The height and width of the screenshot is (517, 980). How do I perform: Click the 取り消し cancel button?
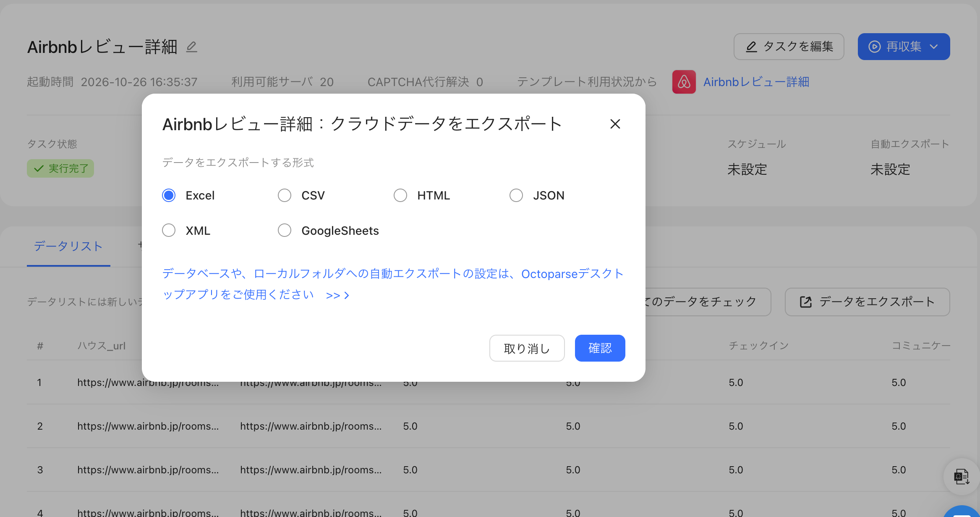pyautogui.click(x=527, y=348)
